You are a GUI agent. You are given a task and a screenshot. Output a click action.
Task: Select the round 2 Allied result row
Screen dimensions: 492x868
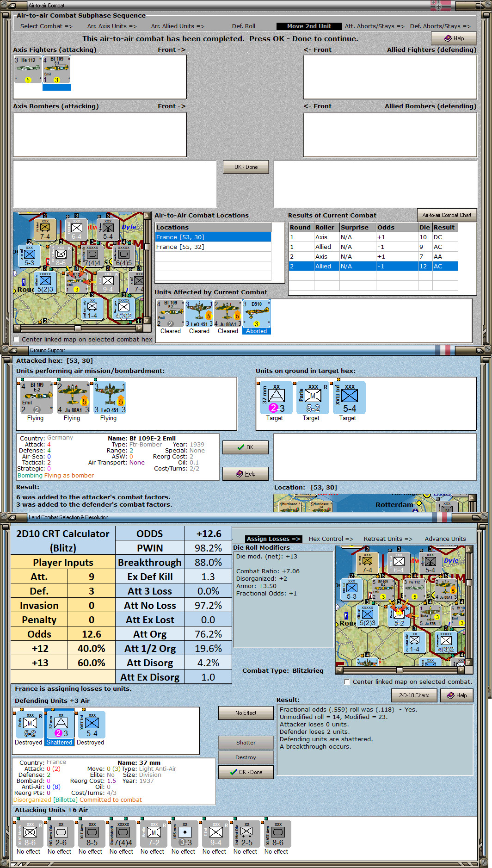click(x=373, y=267)
